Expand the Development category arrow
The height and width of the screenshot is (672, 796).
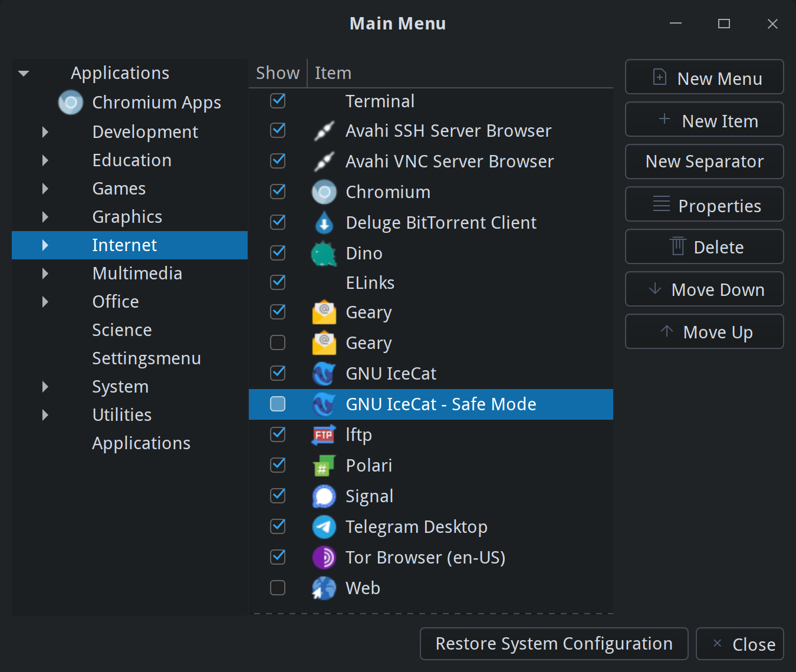click(x=45, y=132)
